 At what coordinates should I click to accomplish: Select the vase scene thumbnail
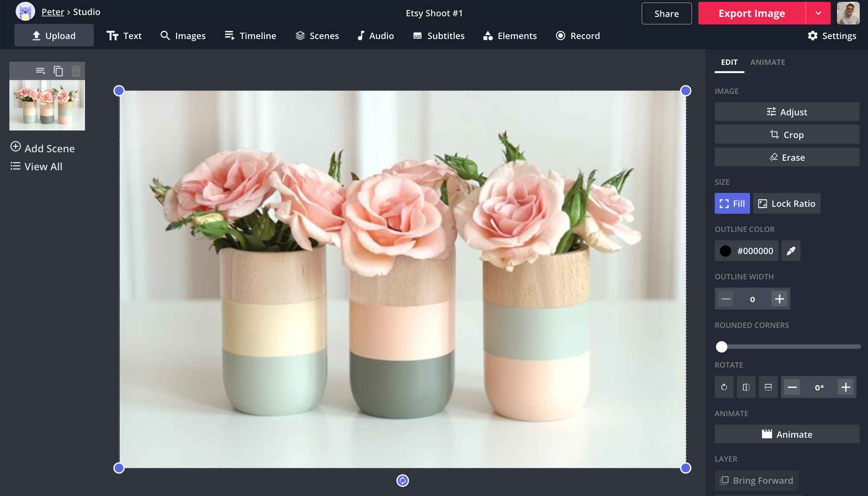coord(47,105)
